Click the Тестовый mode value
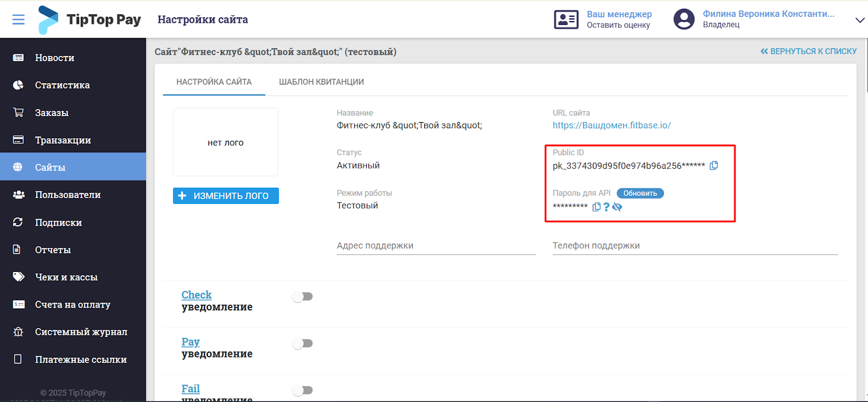 coord(358,206)
